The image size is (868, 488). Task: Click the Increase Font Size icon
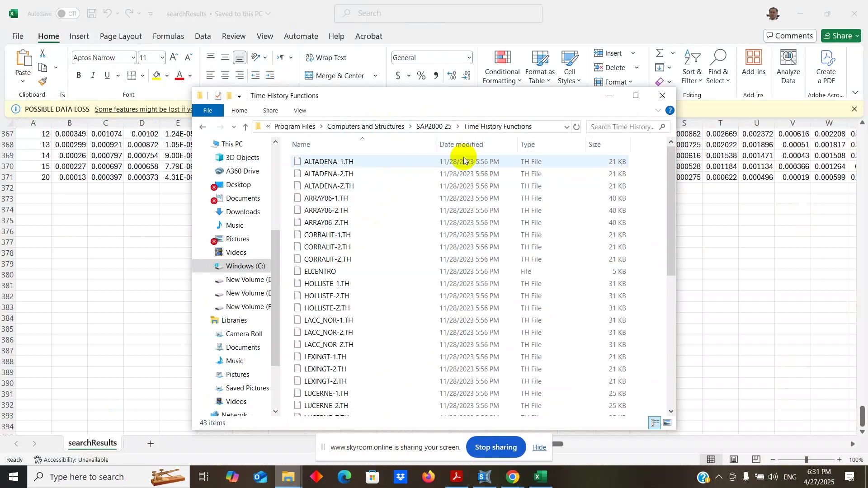(174, 57)
